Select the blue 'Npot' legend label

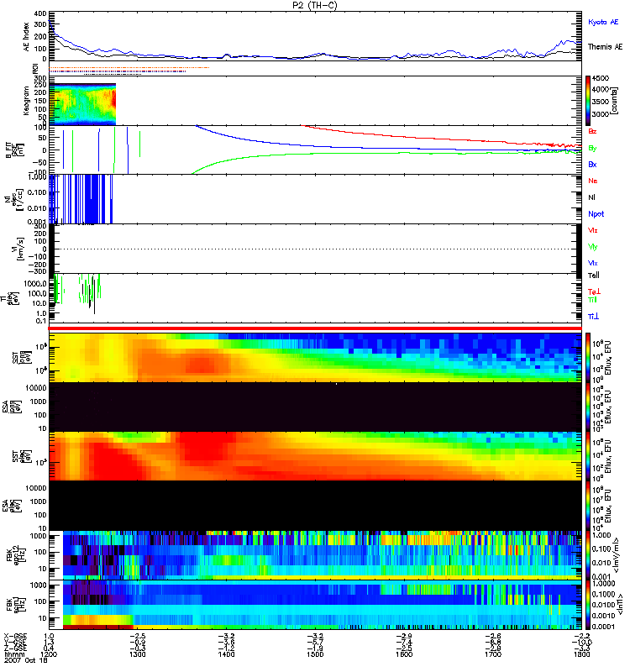point(596,214)
